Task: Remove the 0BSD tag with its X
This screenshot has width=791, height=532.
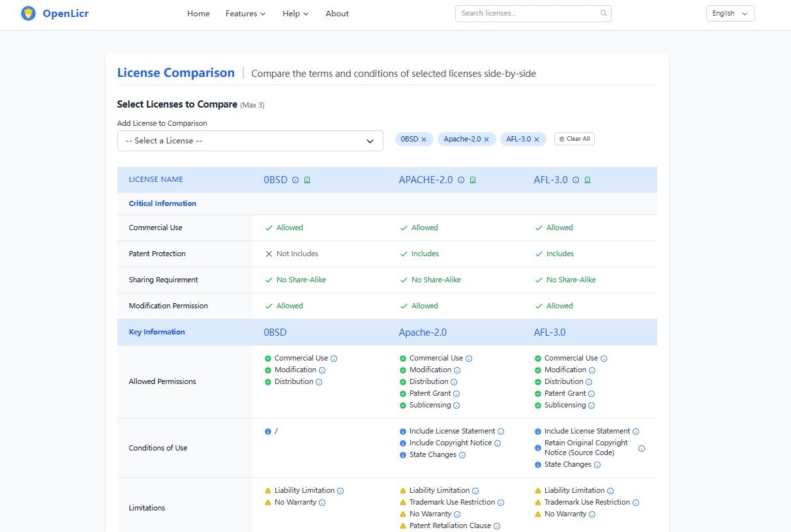Action: pyautogui.click(x=424, y=140)
